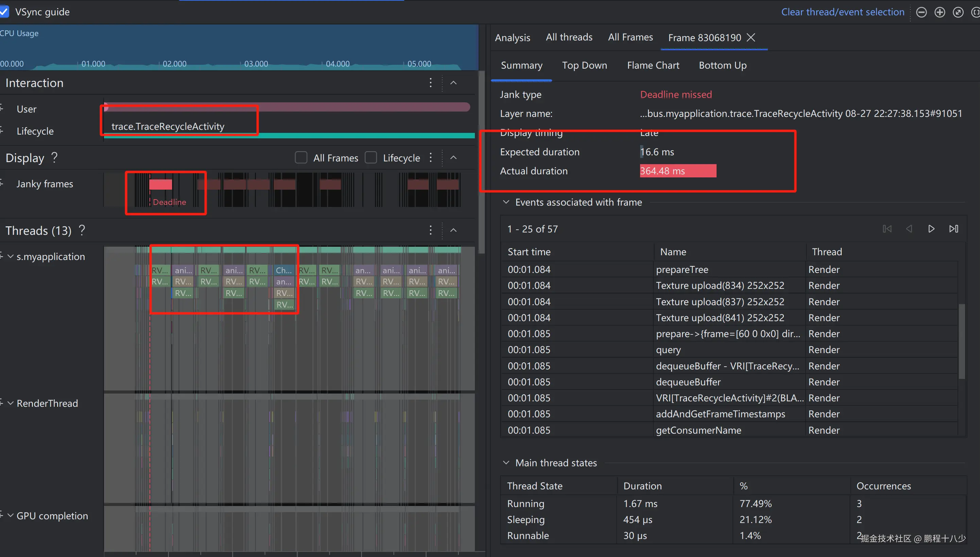The image size is (980, 557).
Task: Click the reset zoom icon
Action: (958, 12)
